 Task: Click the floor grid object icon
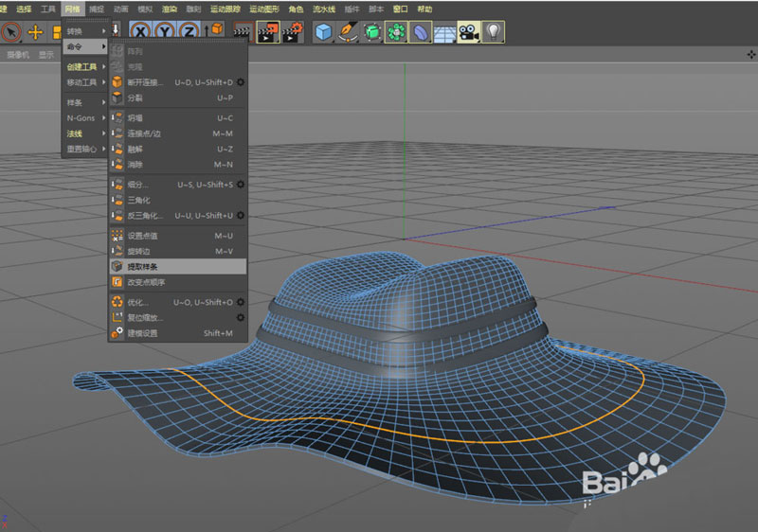coord(444,32)
